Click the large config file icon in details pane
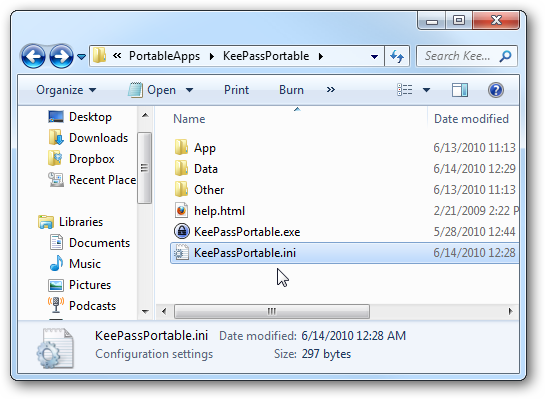 pos(55,349)
